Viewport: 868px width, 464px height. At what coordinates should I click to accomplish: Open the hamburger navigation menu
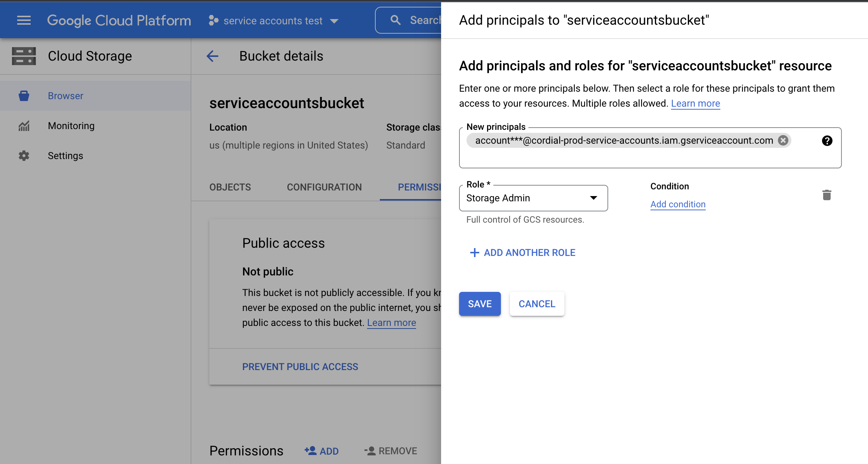24,20
